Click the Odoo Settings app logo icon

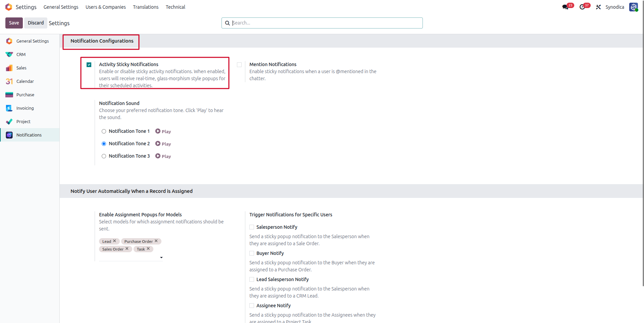[x=9, y=7]
